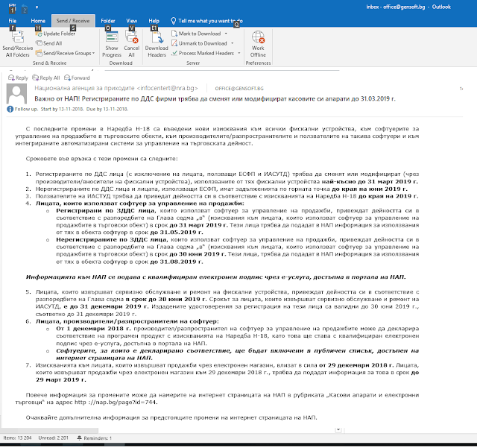Select the Send / Receive tab
Viewport: 477px width, 448px height.
click(73, 21)
